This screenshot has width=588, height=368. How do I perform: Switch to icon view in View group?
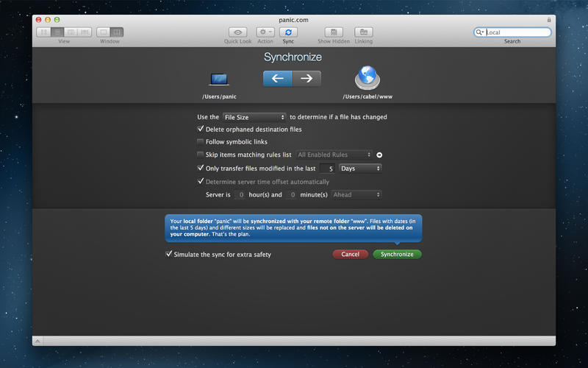[44, 32]
